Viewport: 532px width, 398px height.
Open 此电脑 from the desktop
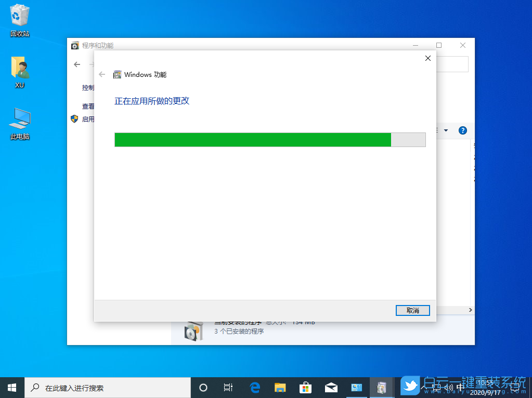pos(19,118)
